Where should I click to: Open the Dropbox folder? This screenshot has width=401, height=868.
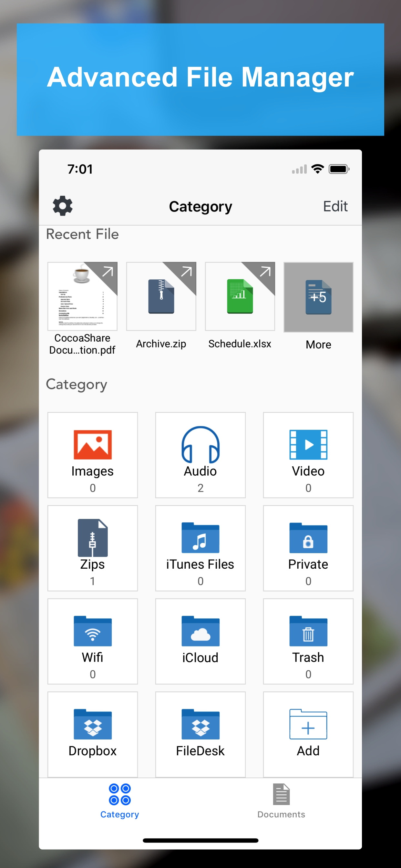point(93,734)
